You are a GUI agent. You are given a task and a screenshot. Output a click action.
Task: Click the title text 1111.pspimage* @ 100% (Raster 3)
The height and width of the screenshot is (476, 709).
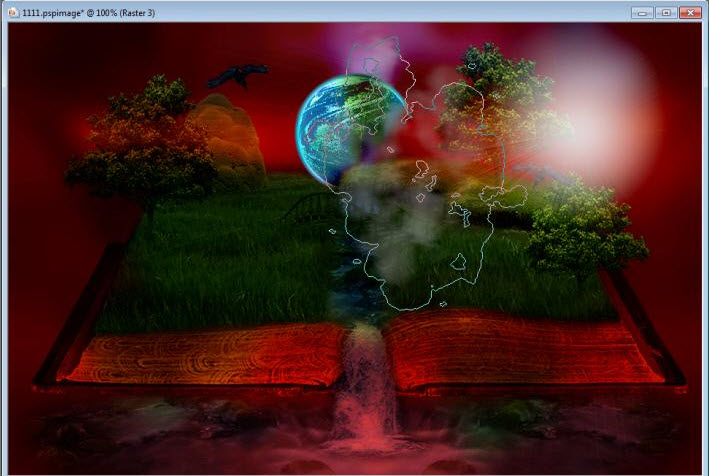(x=89, y=13)
